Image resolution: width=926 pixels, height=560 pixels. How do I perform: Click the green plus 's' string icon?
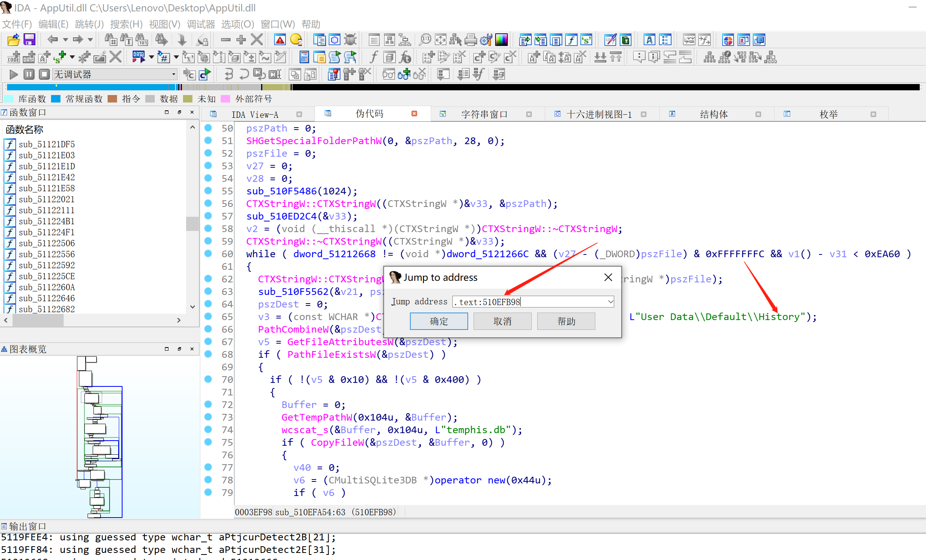pos(60,57)
